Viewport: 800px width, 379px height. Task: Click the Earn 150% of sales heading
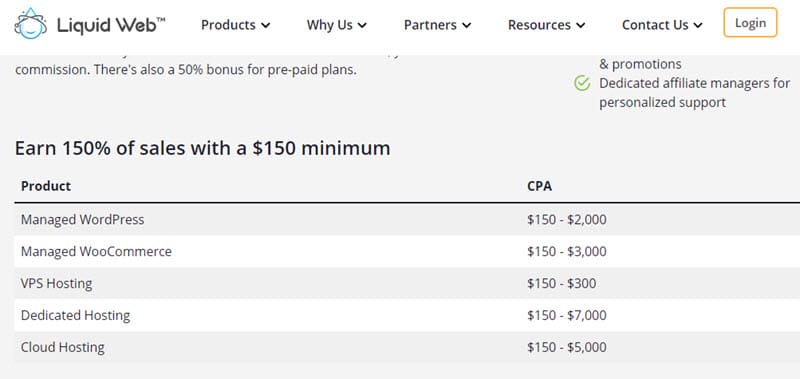203,148
